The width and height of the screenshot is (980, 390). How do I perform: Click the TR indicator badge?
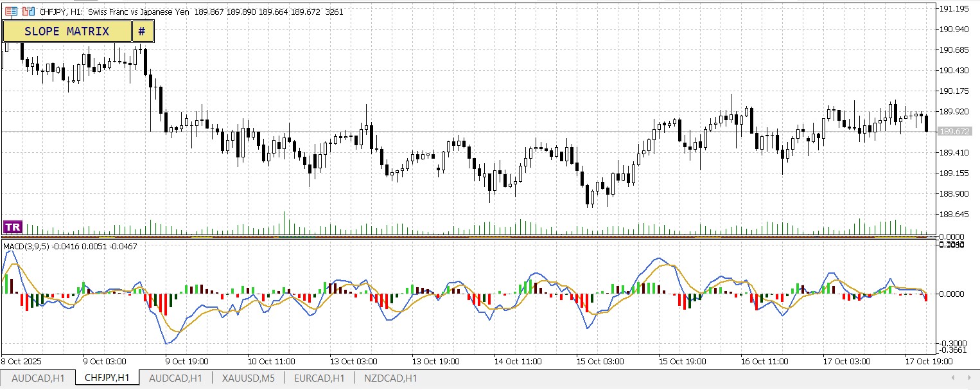12,226
